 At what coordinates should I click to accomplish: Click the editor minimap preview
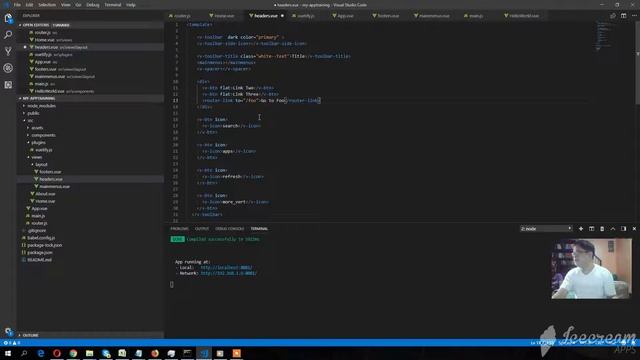pos(604,36)
